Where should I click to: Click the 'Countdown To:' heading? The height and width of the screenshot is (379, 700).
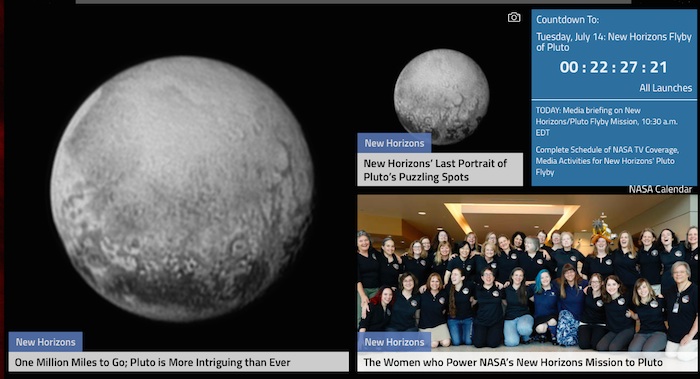coord(567,20)
